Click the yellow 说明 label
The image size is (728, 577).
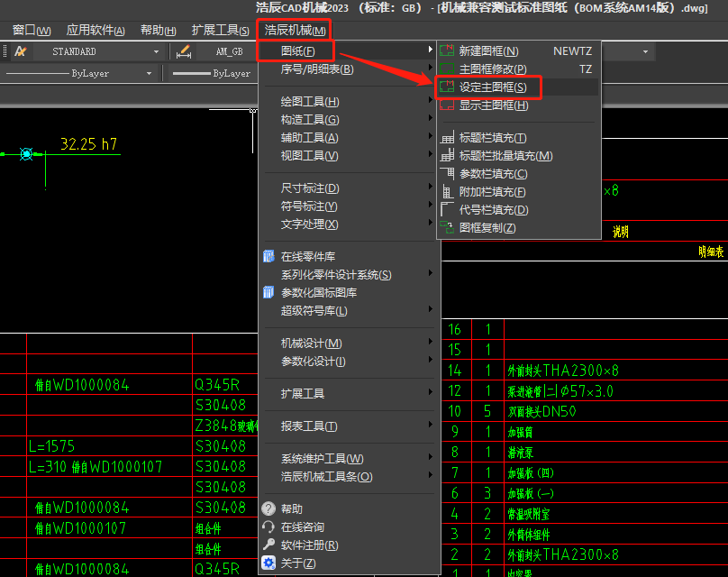pos(620,232)
